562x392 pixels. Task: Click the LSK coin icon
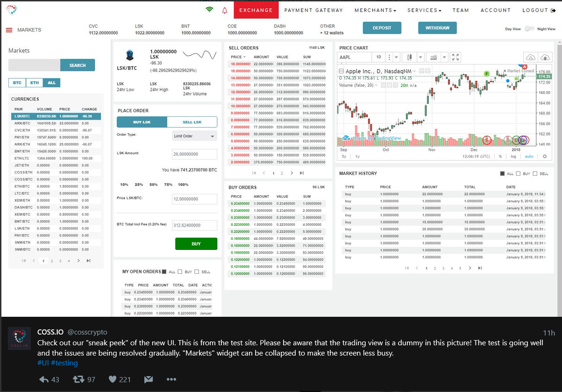[x=130, y=55]
